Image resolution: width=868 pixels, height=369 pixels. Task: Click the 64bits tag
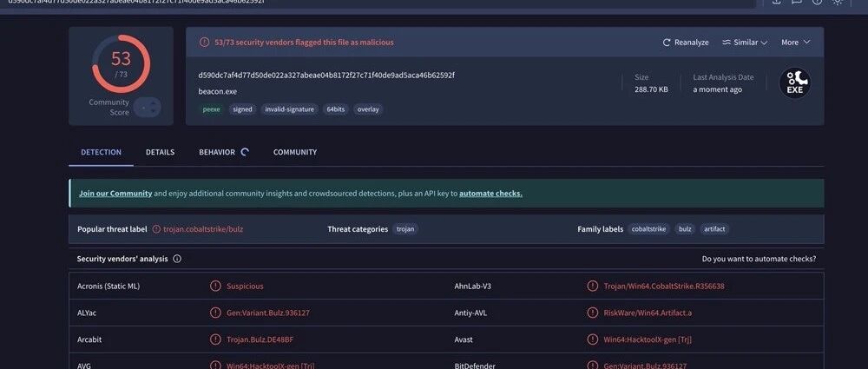[x=335, y=109]
